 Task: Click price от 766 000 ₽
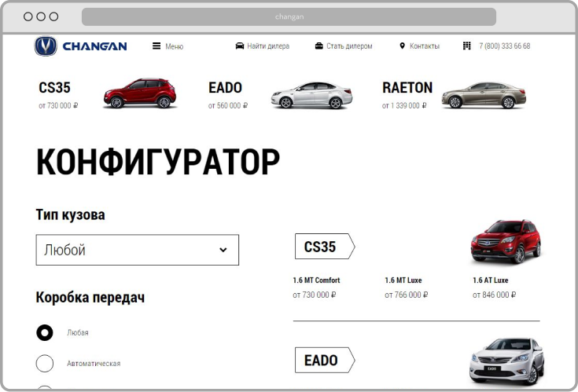tap(406, 295)
